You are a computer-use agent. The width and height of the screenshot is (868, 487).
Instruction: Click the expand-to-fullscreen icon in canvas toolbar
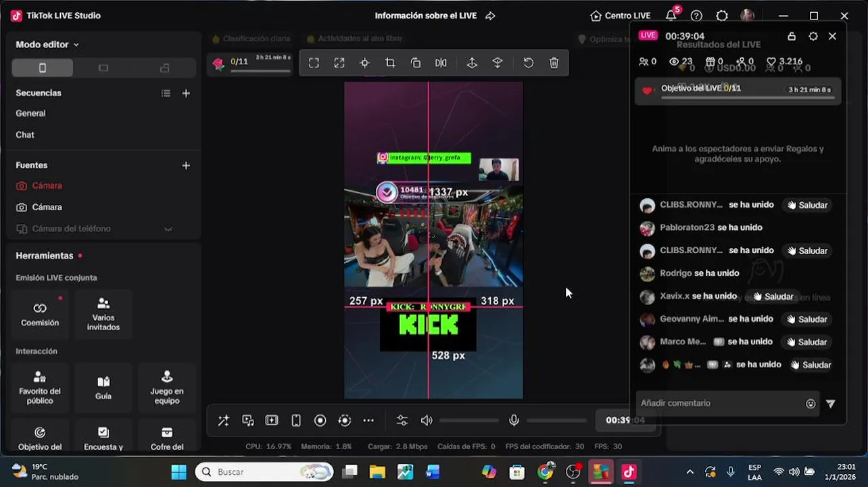click(339, 63)
